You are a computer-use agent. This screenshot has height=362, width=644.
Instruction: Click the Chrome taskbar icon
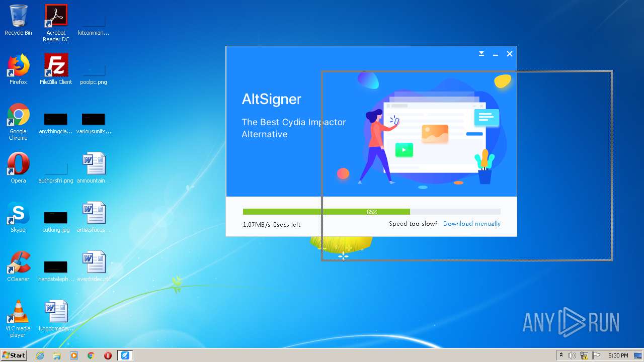(91, 355)
